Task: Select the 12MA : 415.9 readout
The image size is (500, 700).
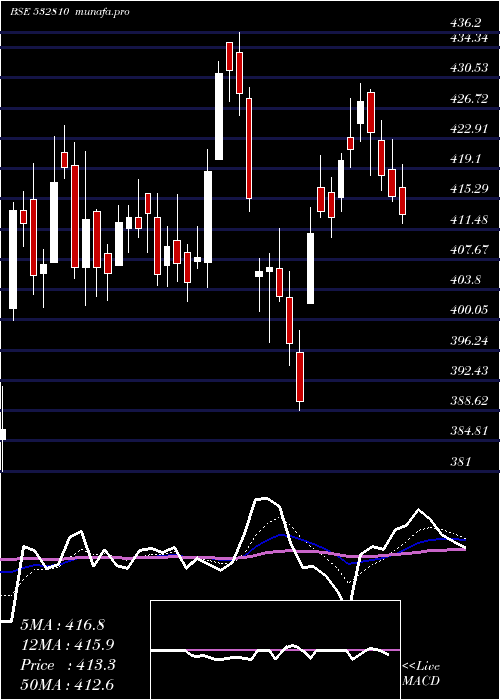Action: pos(67,645)
